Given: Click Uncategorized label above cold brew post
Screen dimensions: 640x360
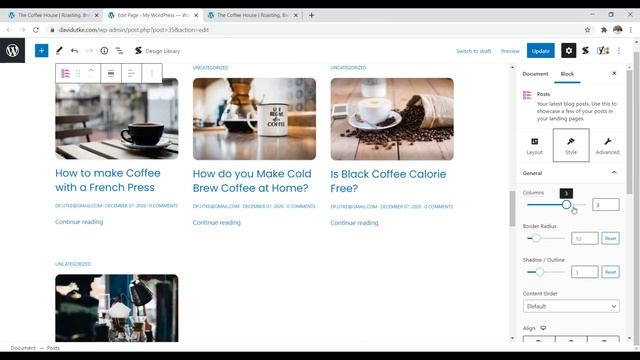Looking at the screenshot, I should [211, 68].
